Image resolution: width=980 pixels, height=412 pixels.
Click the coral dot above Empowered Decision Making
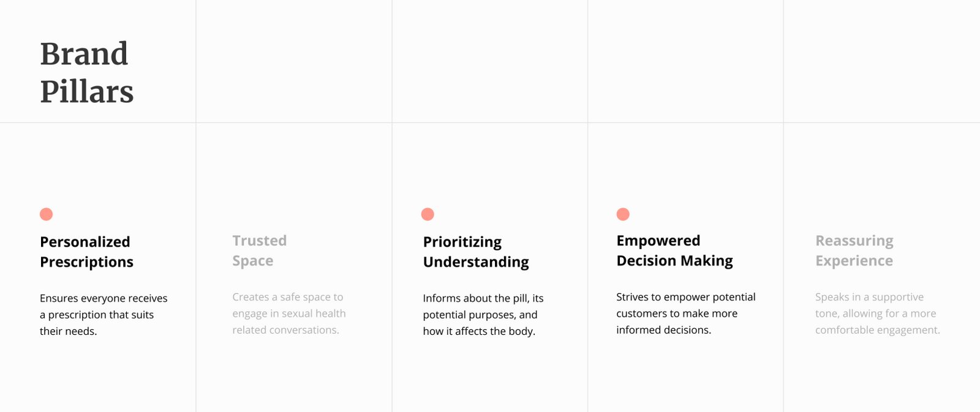coord(623,214)
